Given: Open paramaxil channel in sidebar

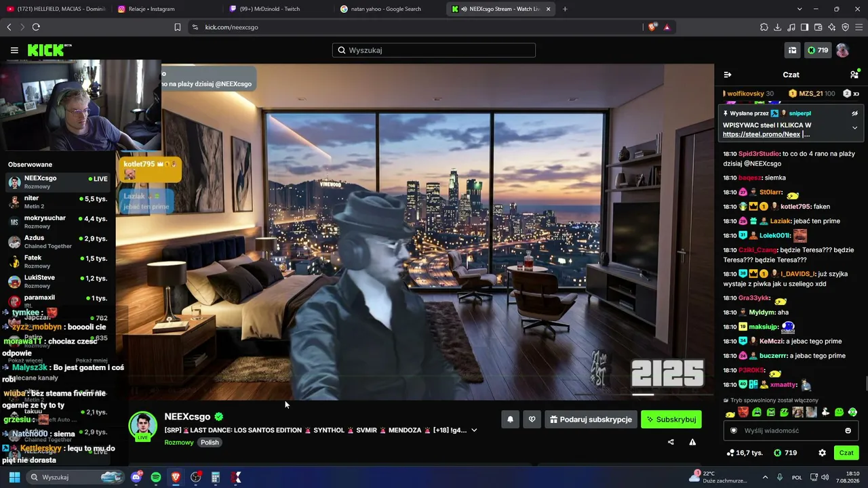Looking at the screenshot, I should point(58,301).
